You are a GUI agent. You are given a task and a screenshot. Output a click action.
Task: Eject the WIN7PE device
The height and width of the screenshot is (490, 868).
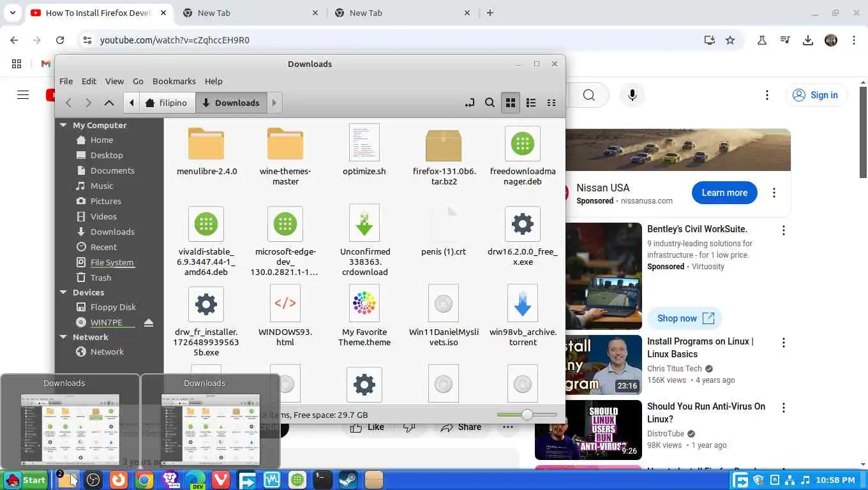click(x=149, y=323)
